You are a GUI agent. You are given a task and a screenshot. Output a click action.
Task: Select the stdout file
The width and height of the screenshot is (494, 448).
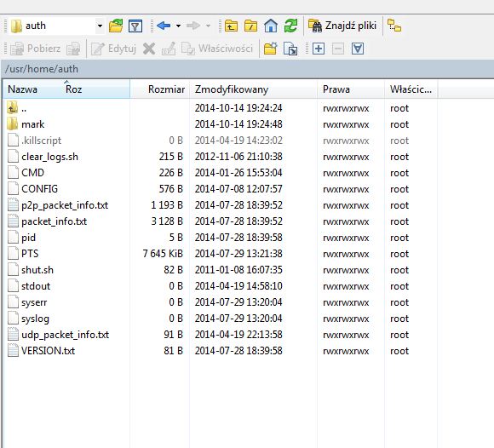pyautogui.click(x=221, y=286)
